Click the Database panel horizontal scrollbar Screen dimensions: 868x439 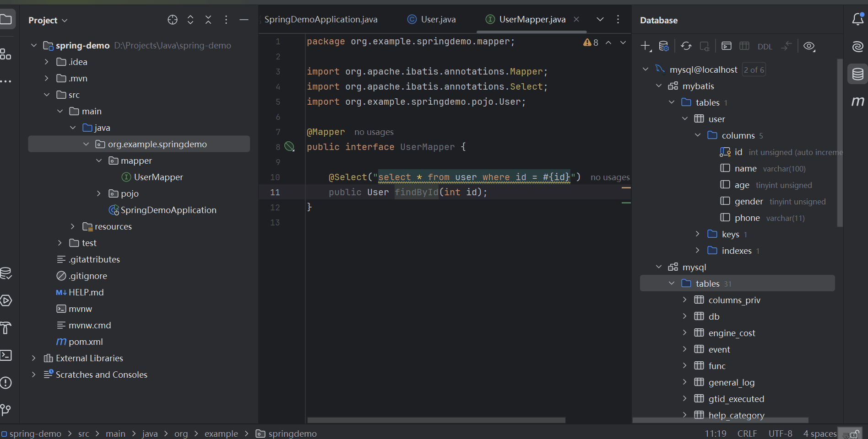(721, 420)
